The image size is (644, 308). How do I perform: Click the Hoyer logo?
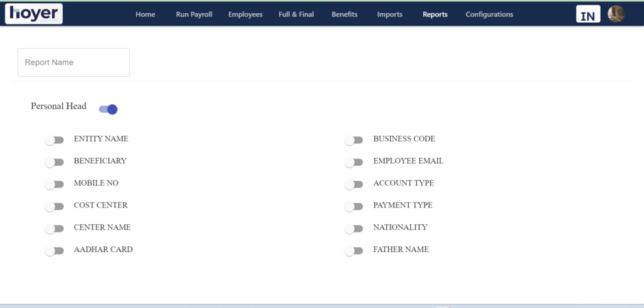(34, 14)
